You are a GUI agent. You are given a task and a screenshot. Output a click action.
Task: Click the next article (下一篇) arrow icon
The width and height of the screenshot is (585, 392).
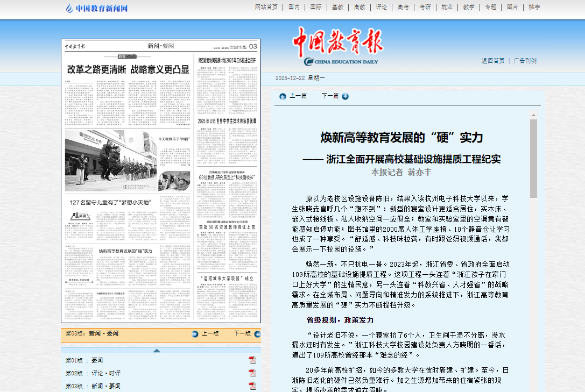[345, 96]
